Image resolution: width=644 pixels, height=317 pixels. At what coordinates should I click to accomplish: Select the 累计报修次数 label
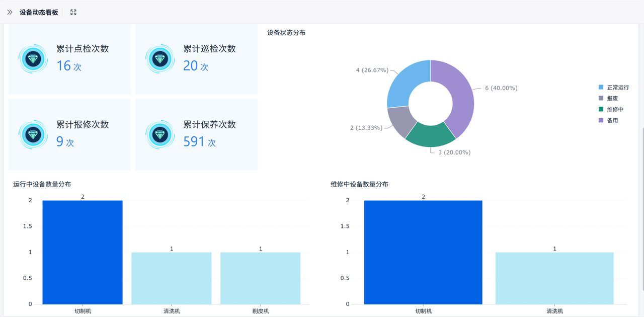coord(83,124)
